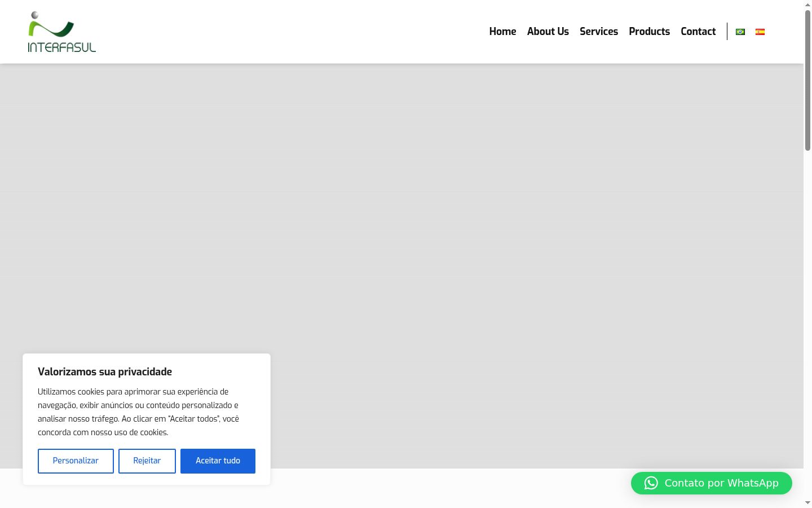Viewport: 812px width, 508px height.
Task: Switch language with the Brazil flag icon
Action: [x=740, y=32]
